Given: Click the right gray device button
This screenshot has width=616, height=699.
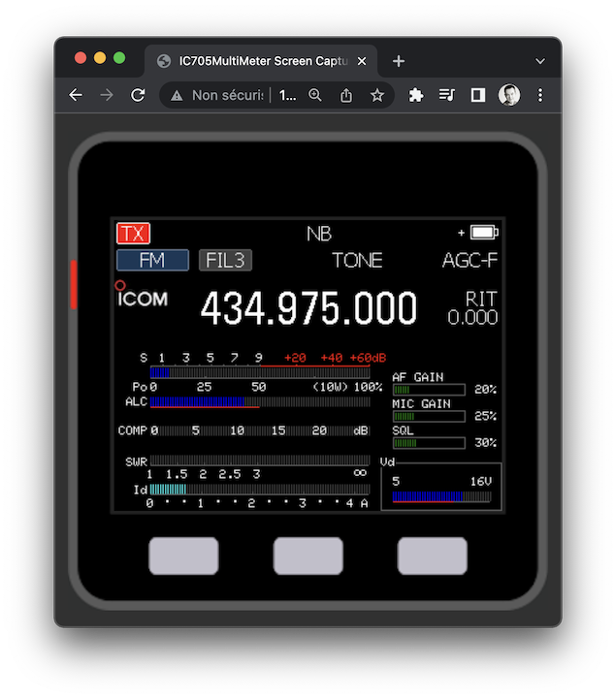Looking at the screenshot, I should 433,556.
